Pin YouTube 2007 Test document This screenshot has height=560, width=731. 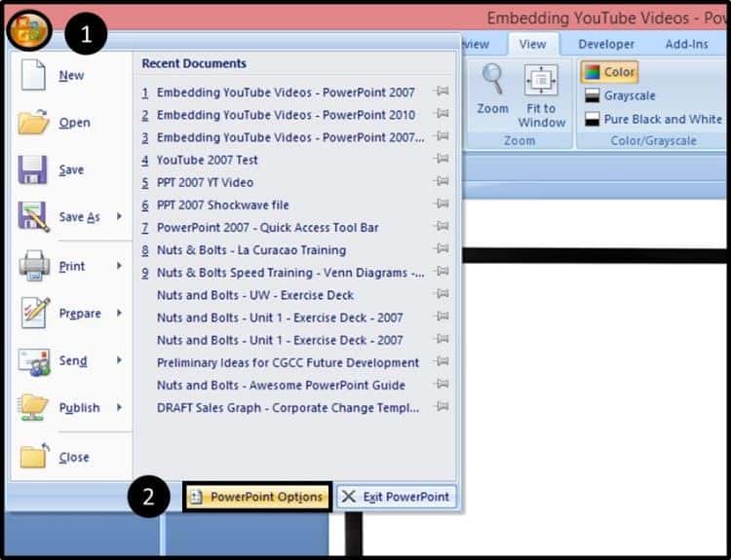pos(441,159)
